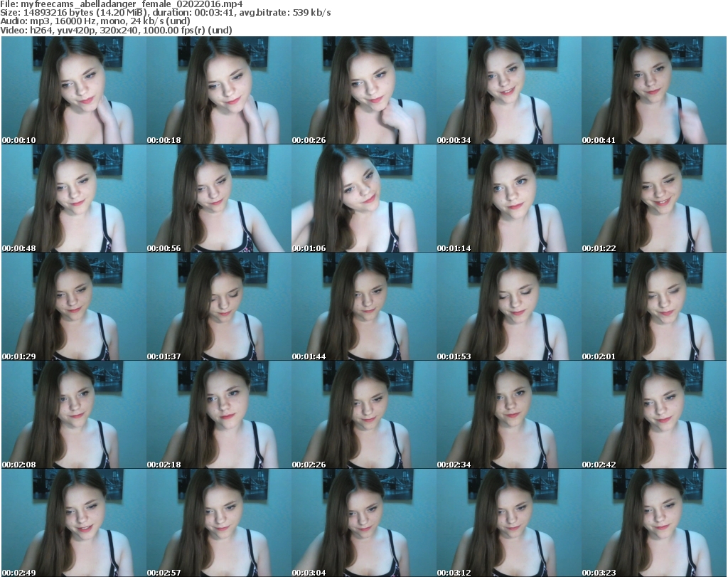
Task: Open the frame at timestamp 00:00:48
Action: pos(74,198)
